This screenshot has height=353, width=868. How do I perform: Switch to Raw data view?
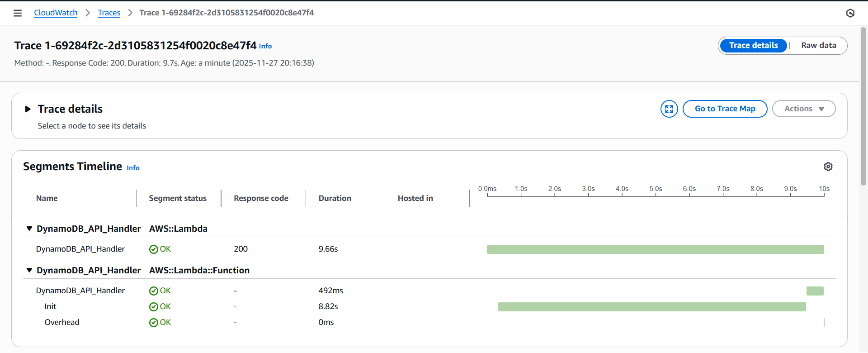(x=818, y=46)
